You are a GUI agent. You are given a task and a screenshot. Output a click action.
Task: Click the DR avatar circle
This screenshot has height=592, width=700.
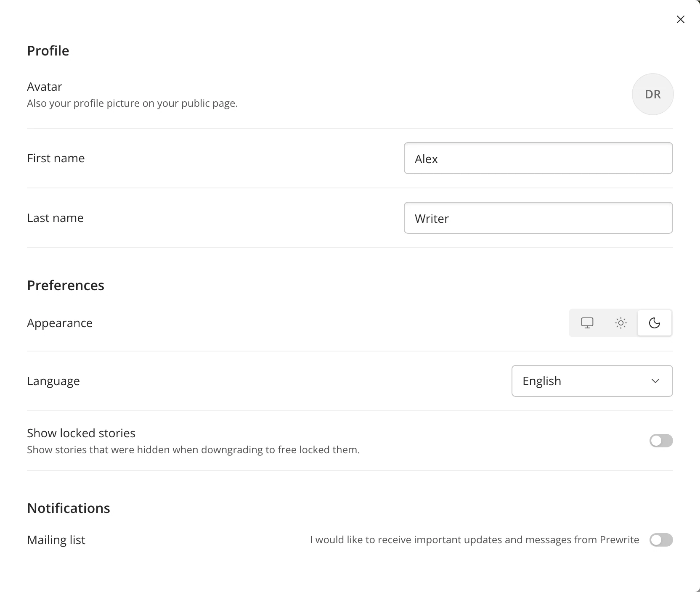tap(653, 94)
